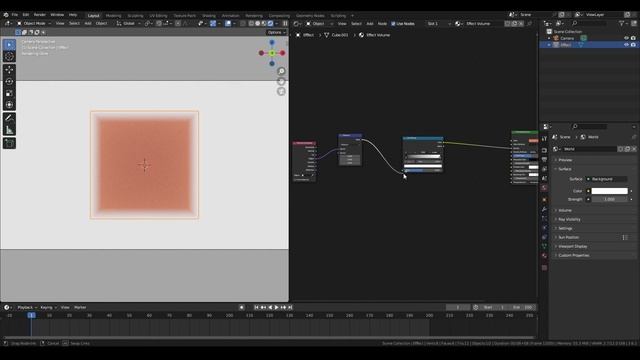Open the Node menu in shader editor
The width and height of the screenshot is (640, 360).
click(382, 24)
